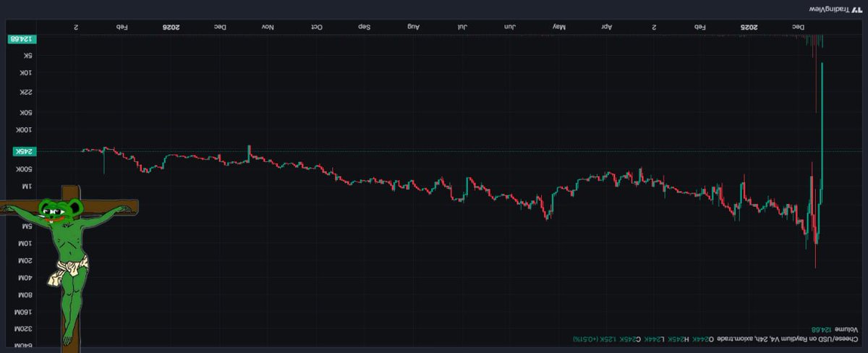Click the 2026 year label on time axis
The image size is (868, 353).
point(170,27)
